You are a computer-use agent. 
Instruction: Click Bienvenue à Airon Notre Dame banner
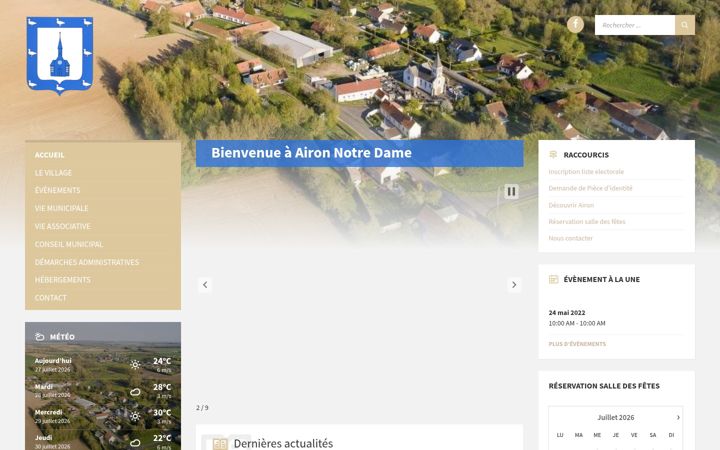coord(360,153)
